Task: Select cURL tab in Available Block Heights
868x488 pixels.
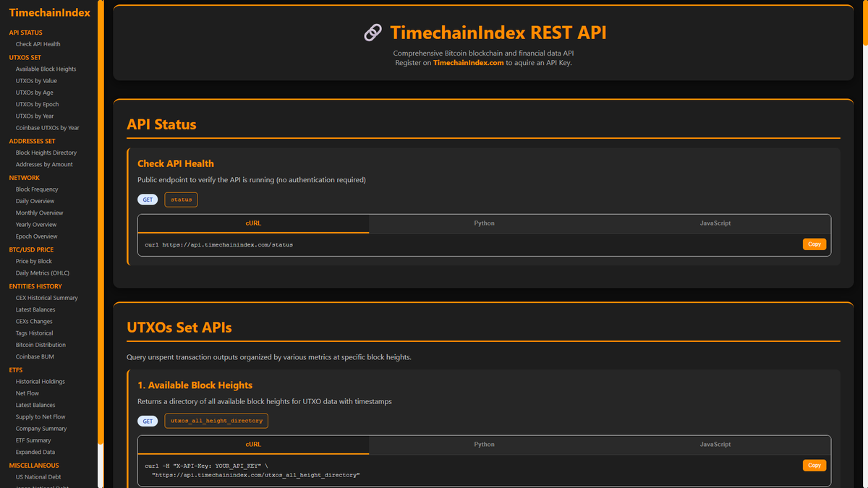Action: click(x=253, y=445)
